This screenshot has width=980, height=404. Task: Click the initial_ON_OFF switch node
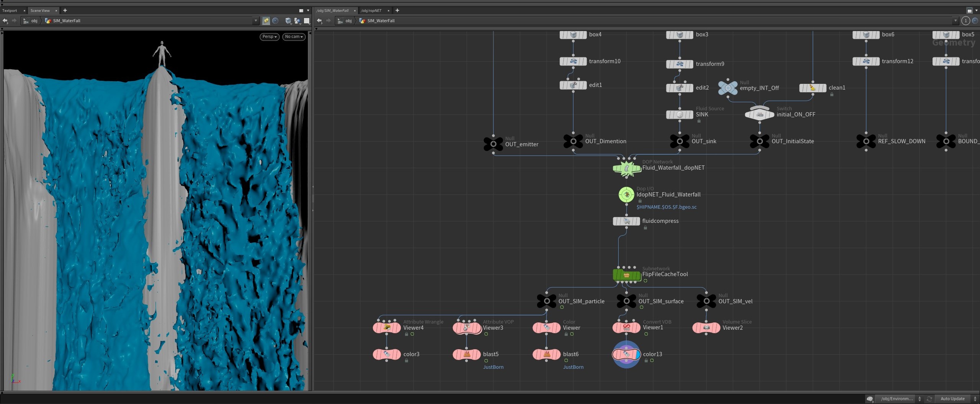point(759,114)
